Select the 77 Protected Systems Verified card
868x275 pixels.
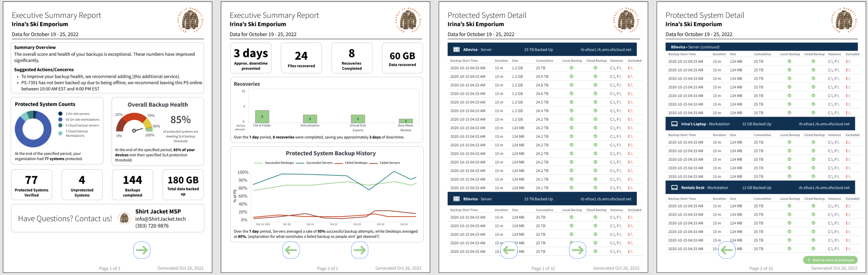32,185
